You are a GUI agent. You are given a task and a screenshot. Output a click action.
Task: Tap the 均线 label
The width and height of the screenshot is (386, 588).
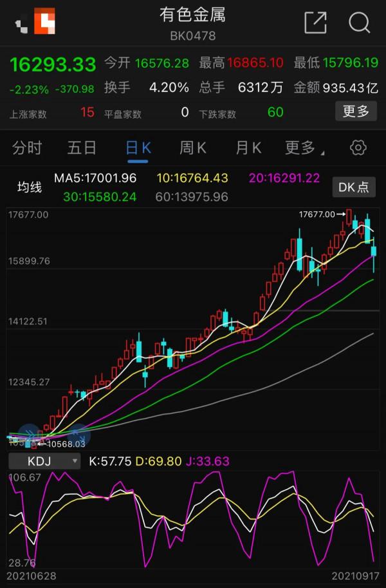click(x=29, y=187)
